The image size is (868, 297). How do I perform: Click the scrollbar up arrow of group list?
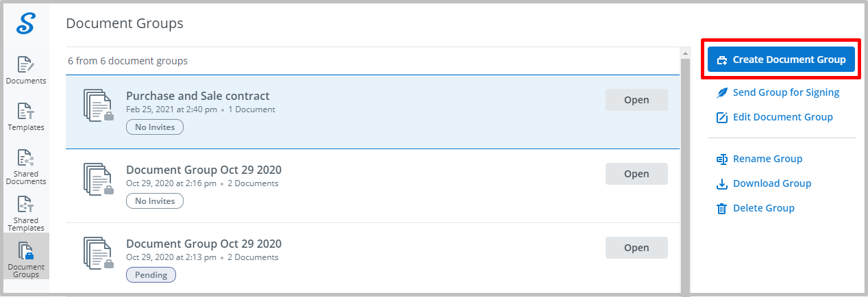coord(685,53)
